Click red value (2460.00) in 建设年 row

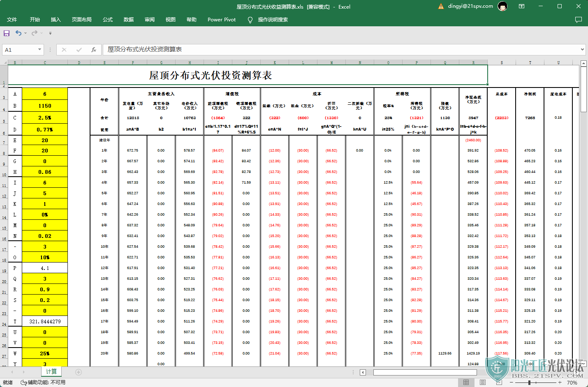473,140
